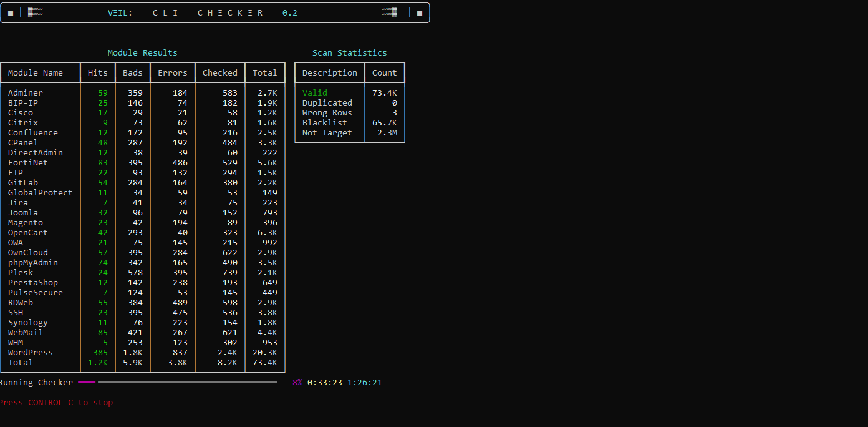
Task: Click the left gradient block in header
Action: [x=35, y=13]
